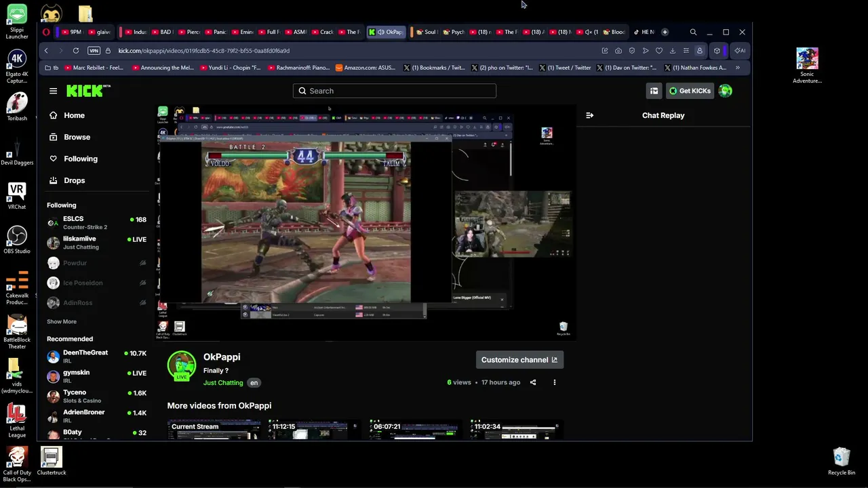
Task: Open the DeenTheGreat recommended channel
Action: click(96, 357)
